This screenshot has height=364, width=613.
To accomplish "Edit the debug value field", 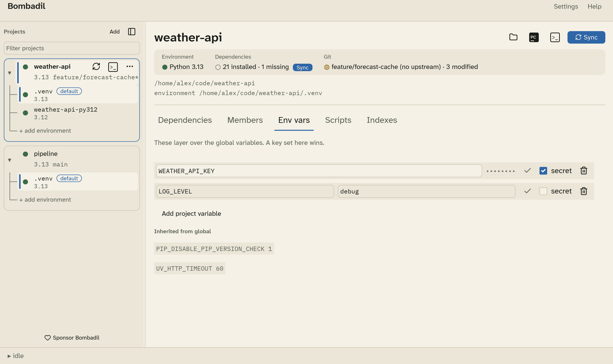I will point(426,191).
